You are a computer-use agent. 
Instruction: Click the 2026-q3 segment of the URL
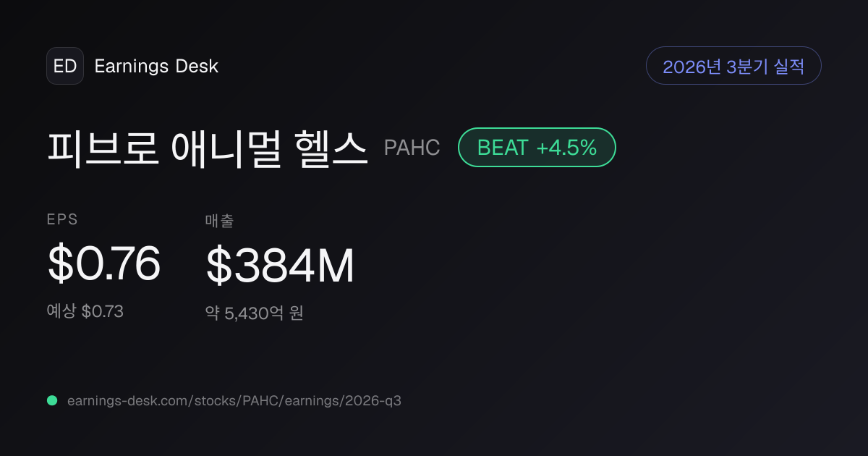coord(372,400)
